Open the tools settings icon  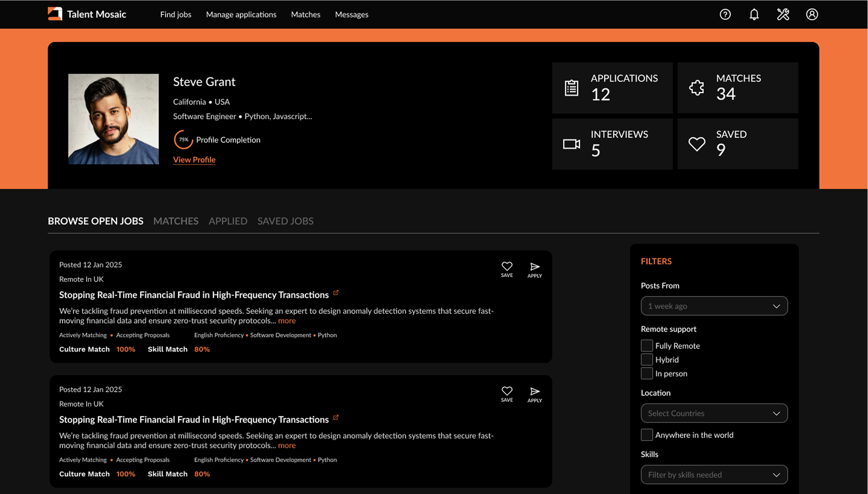783,14
